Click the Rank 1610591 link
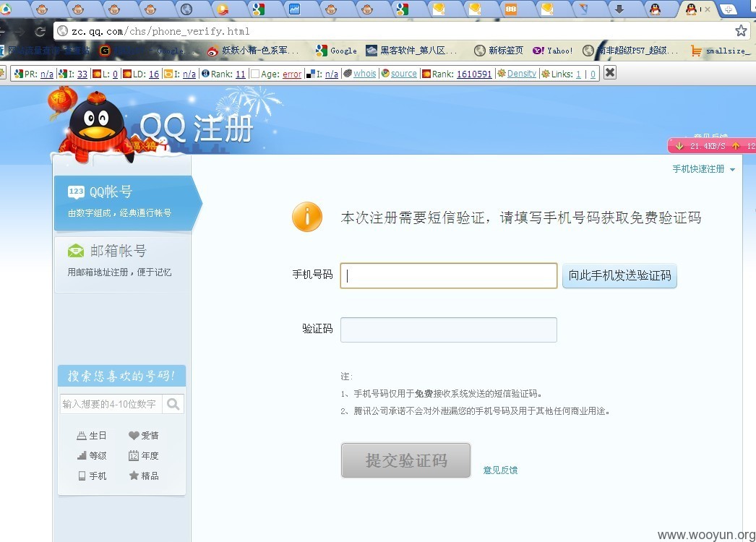 tap(474, 74)
